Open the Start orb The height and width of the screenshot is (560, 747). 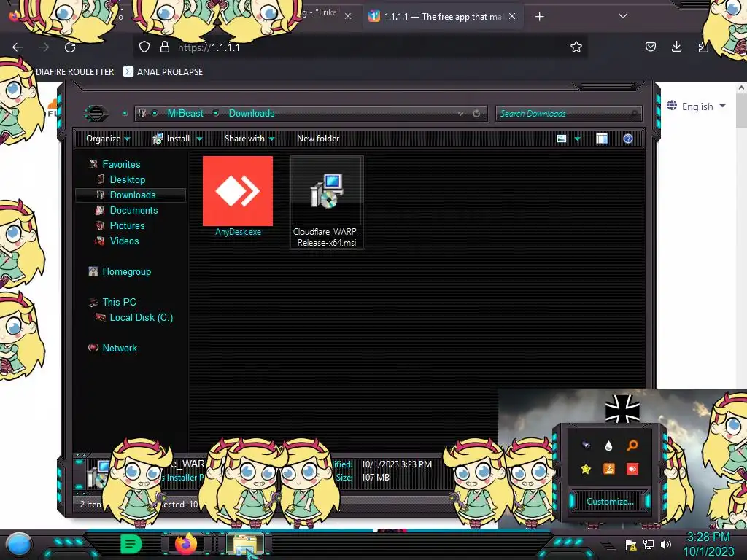[19, 545]
